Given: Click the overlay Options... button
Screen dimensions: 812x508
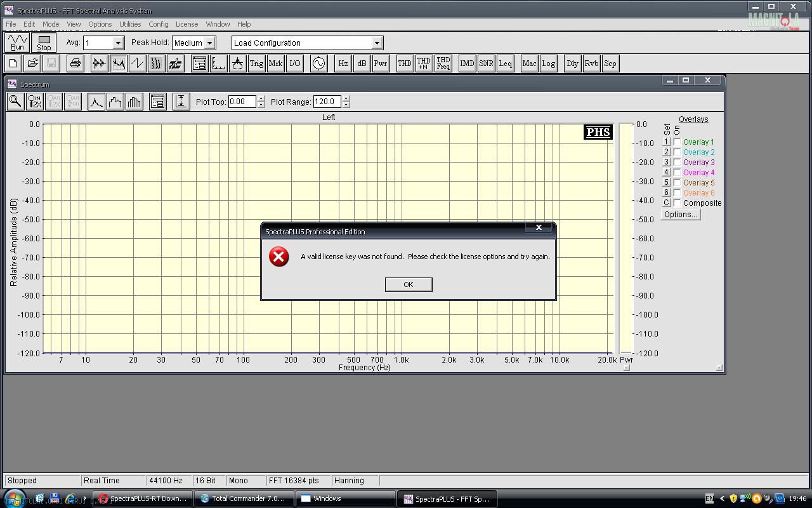Looking at the screenshot, I should tap(681, 215).
